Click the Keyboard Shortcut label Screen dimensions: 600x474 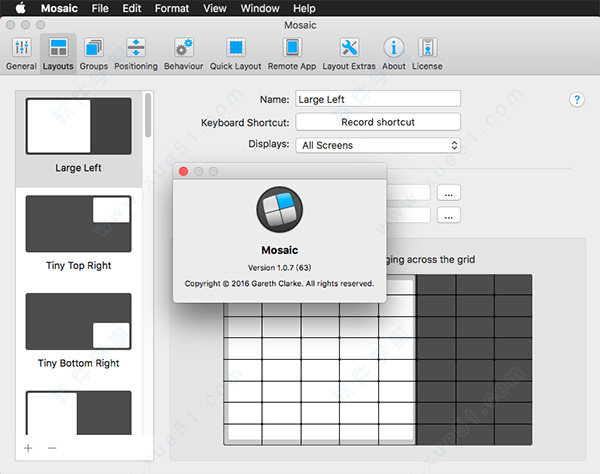(245, 123)
